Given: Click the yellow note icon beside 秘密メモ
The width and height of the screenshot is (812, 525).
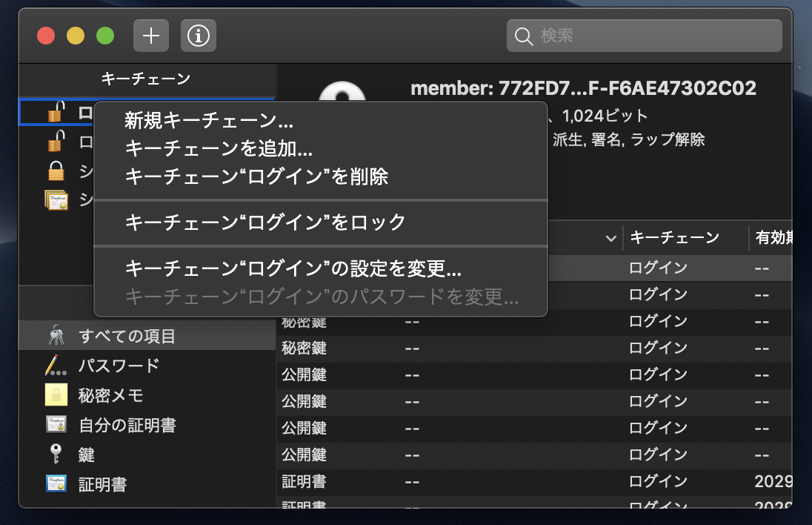Looking at the screenshot, I should pyautogui.click(x=56, y=395).
